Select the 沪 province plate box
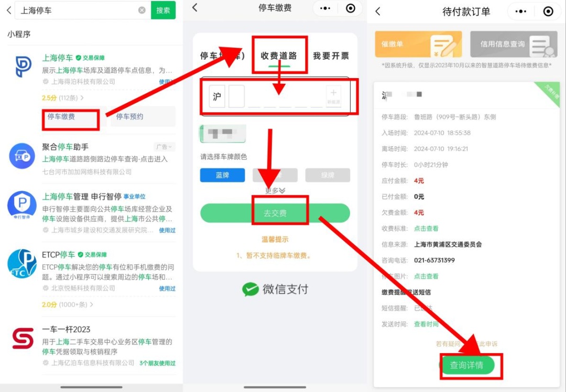Viewport: 566px width, 392px height. [217, 96]
